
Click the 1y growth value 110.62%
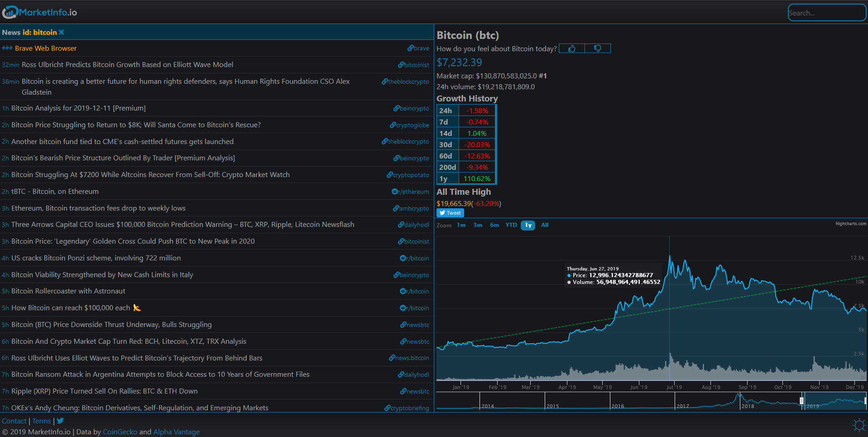pos(477,179)
